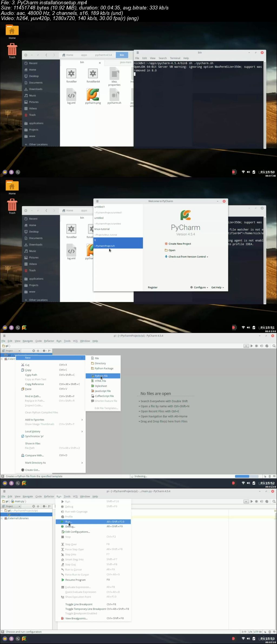
Task: Open Edit Configurations... from Run menu
Action: [x=93, y=532]
